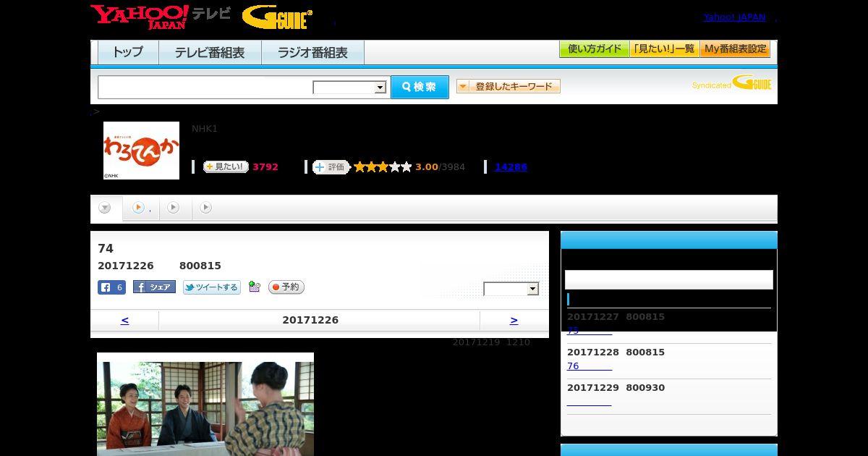Viewport: 868px width, 456px height.
Task: Click the Facebook like count 6
Action: pyautogui.click(x=112, y=287)
